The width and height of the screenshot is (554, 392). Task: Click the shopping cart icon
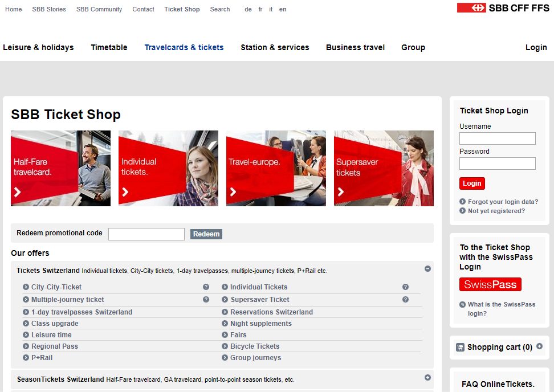(x=460, y=348)
